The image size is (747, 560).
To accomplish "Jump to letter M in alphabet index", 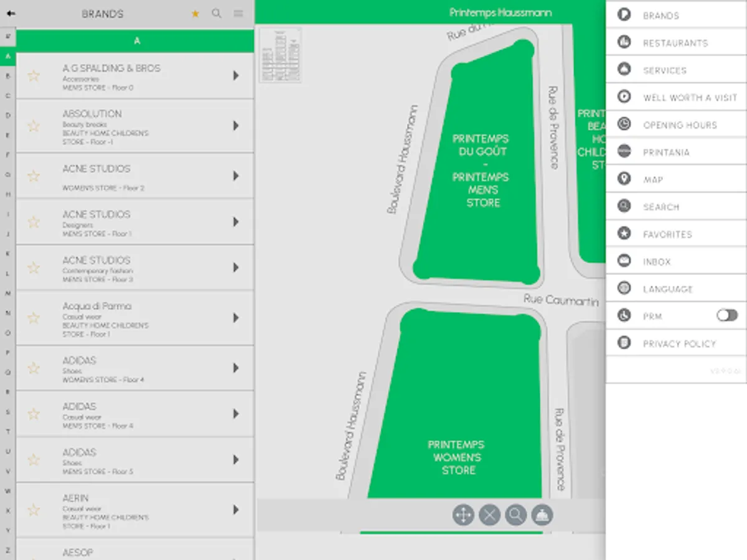I will pos(7,293).
